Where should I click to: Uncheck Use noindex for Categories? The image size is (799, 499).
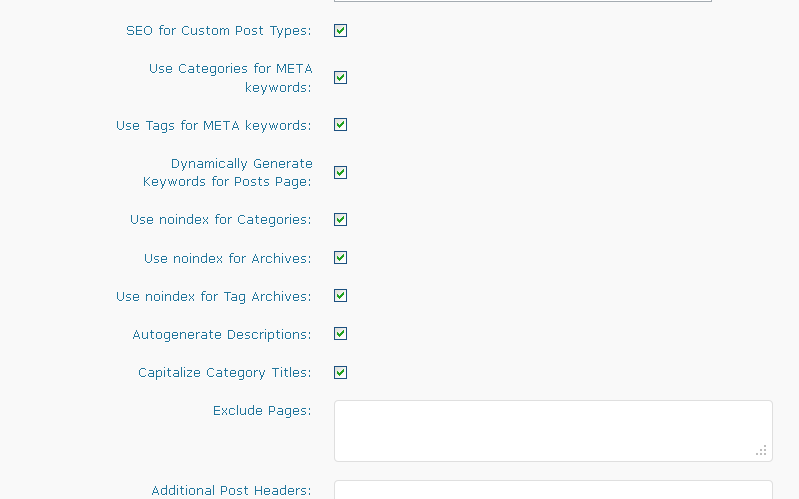[340, 220]
